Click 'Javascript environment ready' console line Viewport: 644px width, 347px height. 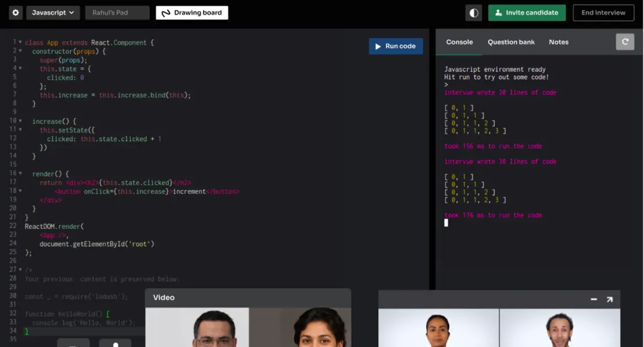495,69
